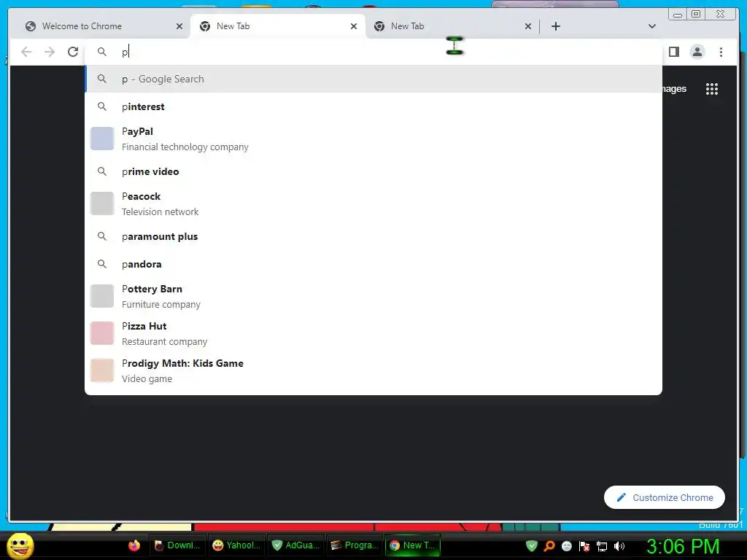Click the Prodigy Math thumbnail image
747x560 pixels.
point(102,370)
